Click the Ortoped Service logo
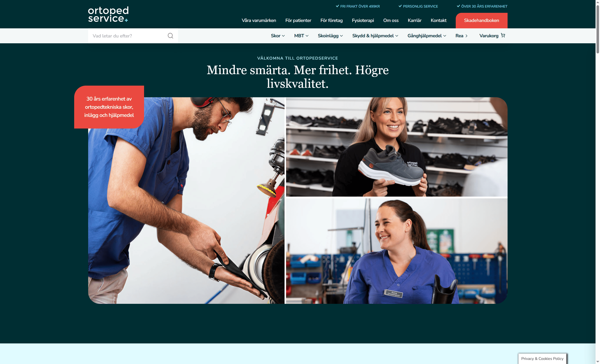600x364 pixels. 108,14
